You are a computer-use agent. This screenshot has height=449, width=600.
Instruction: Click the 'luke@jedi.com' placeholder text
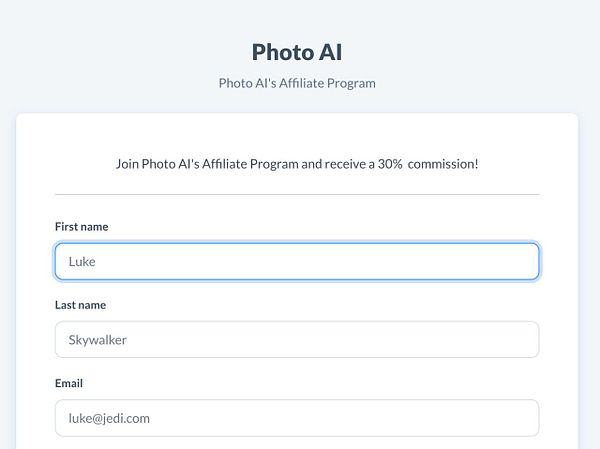tap(109, 418)
